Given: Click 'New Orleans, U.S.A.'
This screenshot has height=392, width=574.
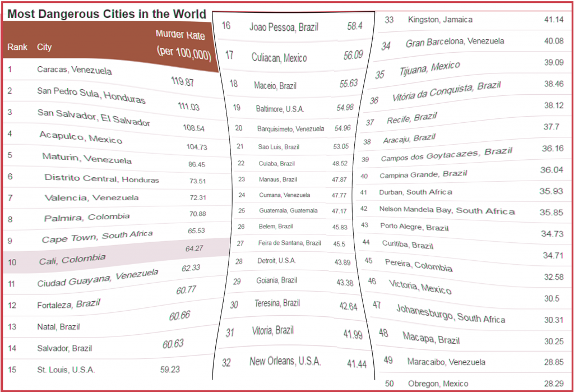Looking at the screenshot, I should pos(285,361).
